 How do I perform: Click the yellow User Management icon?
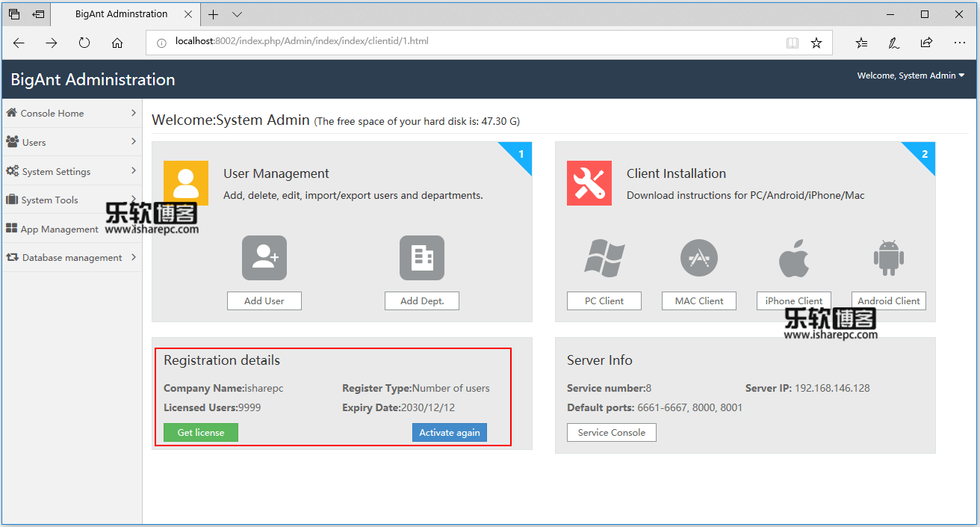click(186, 182)
